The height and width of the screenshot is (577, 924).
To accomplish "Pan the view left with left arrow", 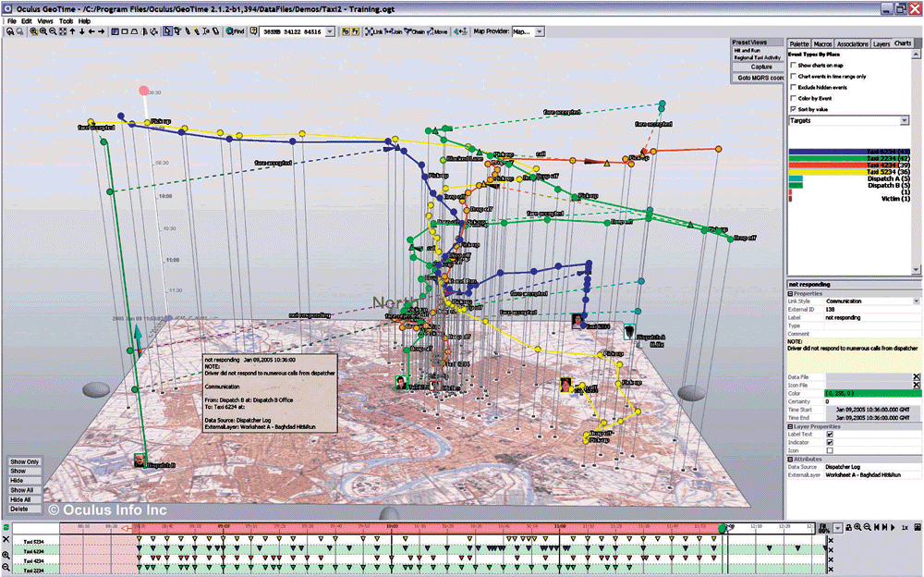I will tap(91, 31).
